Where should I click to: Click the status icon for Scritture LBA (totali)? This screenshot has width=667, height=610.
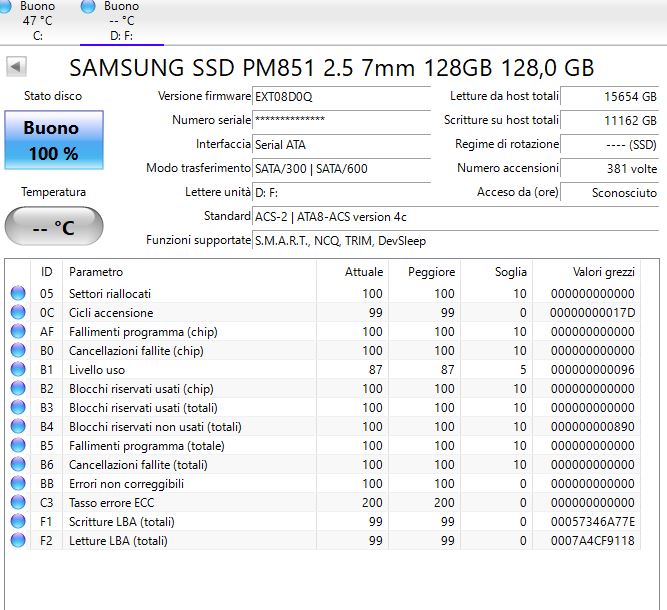[x=18, y=521]
